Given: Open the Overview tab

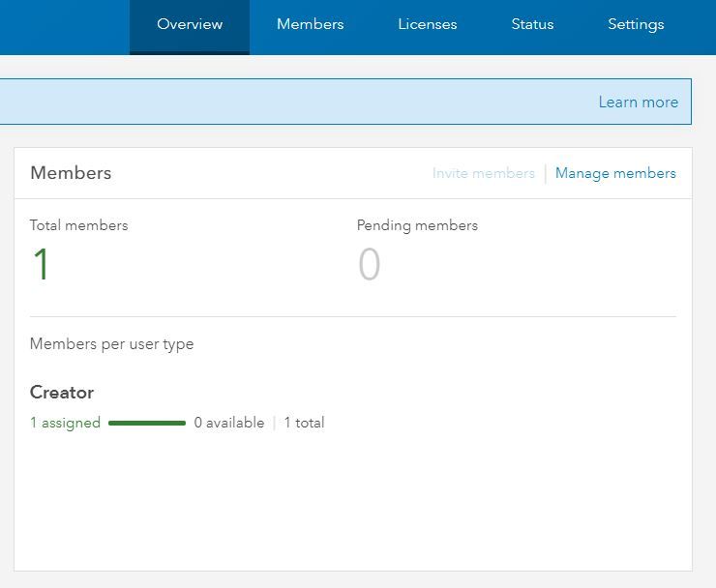Looking at the screenshot, I should click(190, 25).
